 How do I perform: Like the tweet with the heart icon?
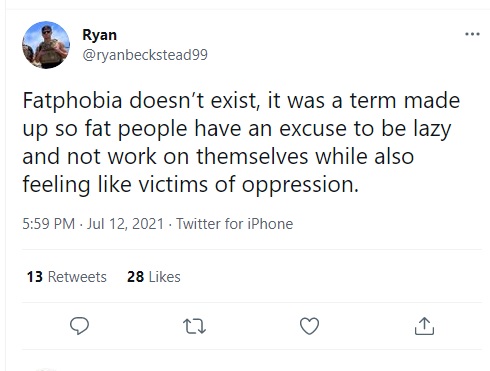coord(309,326)
